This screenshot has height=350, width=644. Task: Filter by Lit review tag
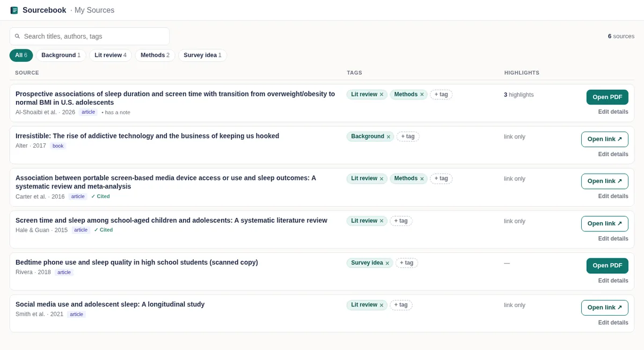111,55
